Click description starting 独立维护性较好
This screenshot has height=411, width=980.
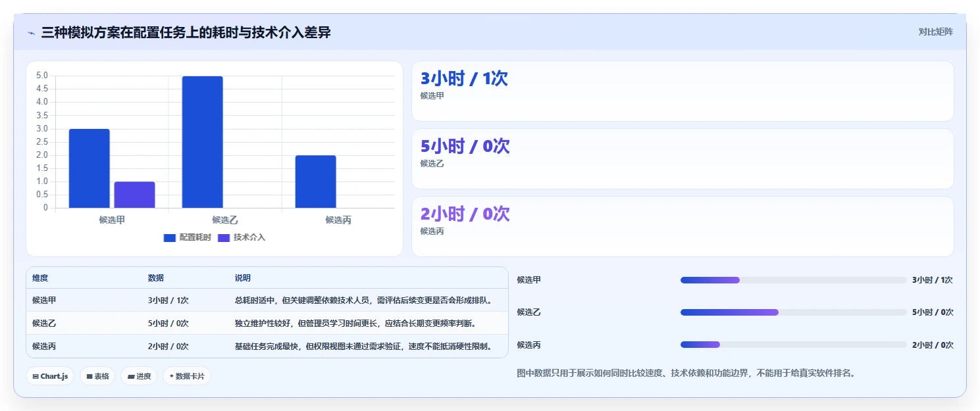355,324
